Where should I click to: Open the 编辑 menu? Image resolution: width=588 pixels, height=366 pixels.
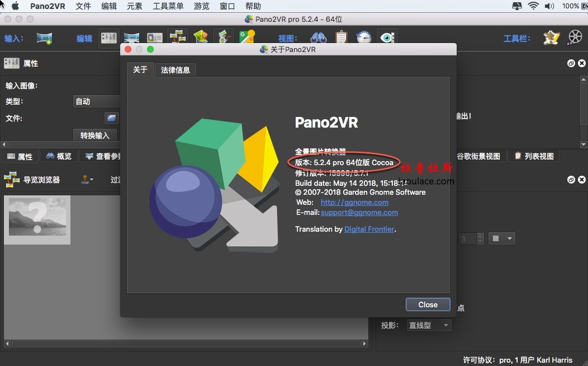point(109,6)
